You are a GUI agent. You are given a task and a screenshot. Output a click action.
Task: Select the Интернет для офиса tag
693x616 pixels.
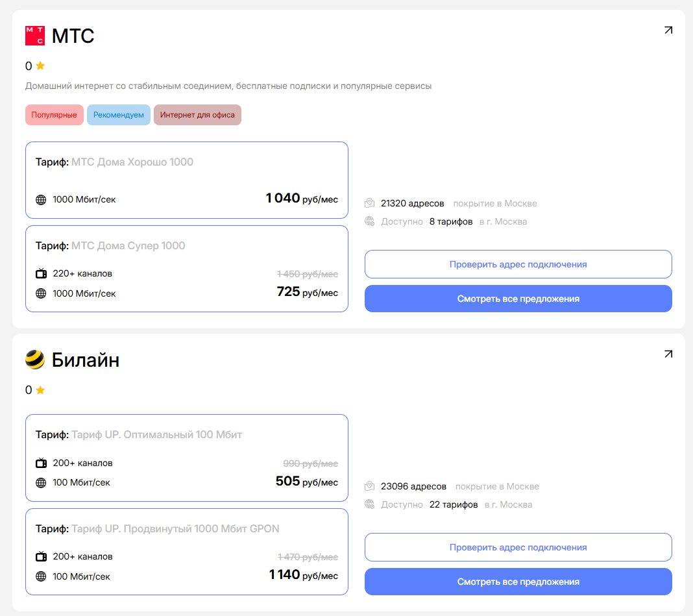[197, 115]
